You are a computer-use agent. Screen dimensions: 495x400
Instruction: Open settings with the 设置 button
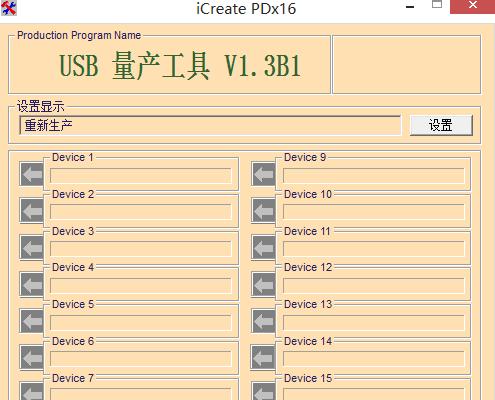441,125
